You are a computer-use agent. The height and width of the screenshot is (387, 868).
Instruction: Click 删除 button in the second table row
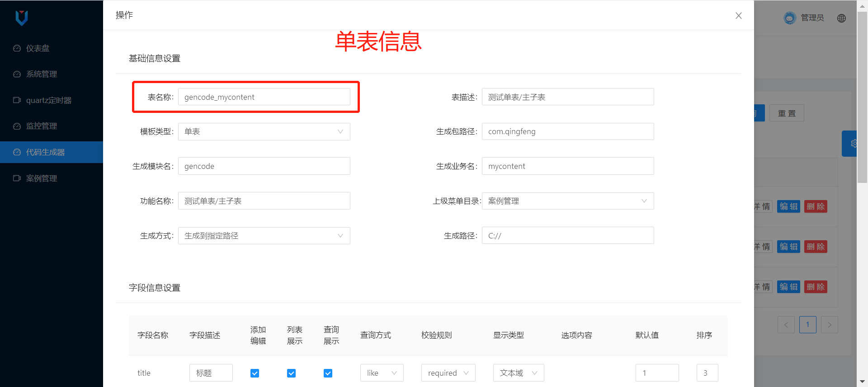816,247
